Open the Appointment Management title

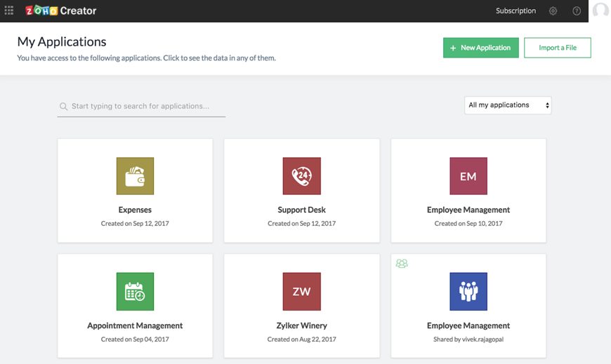tap(135, 325)
